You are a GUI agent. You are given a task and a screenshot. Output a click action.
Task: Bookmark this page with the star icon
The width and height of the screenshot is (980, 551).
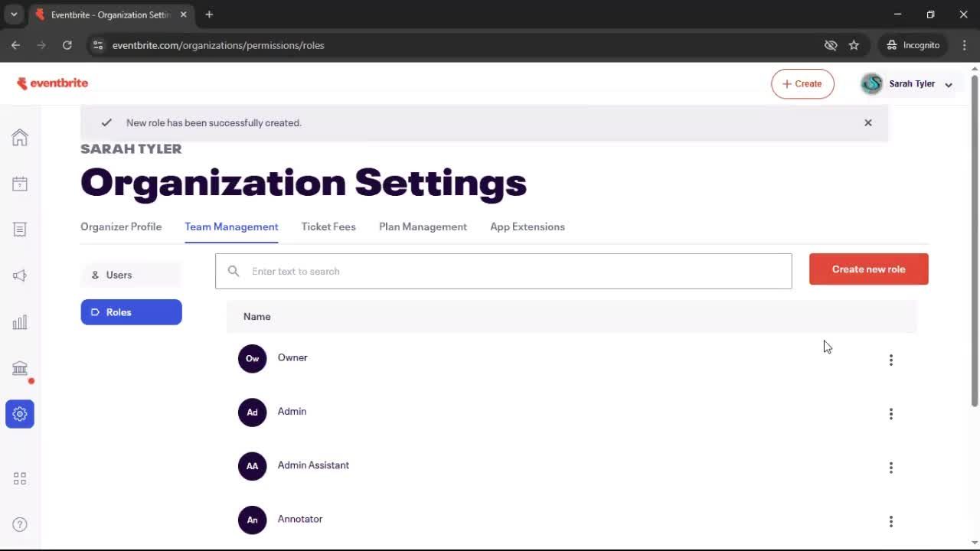tap(854, 45)
